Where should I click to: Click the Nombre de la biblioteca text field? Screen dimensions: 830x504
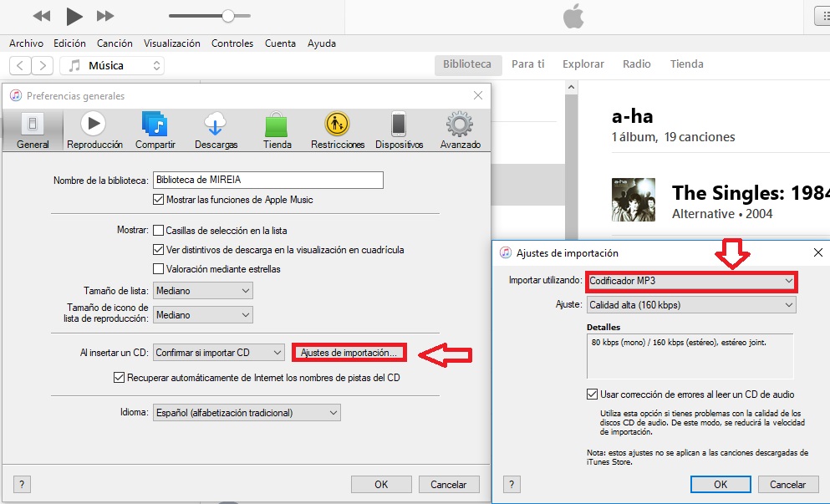[268, 180]
